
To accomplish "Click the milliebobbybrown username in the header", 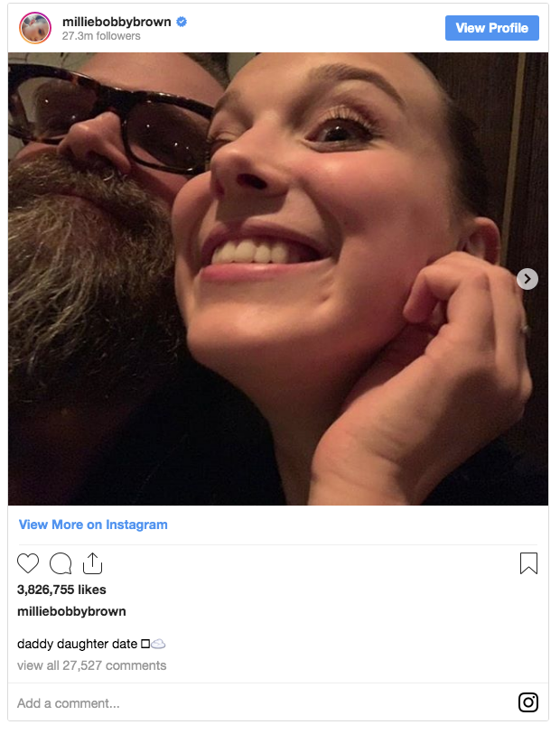I will (x=117, y=22).
